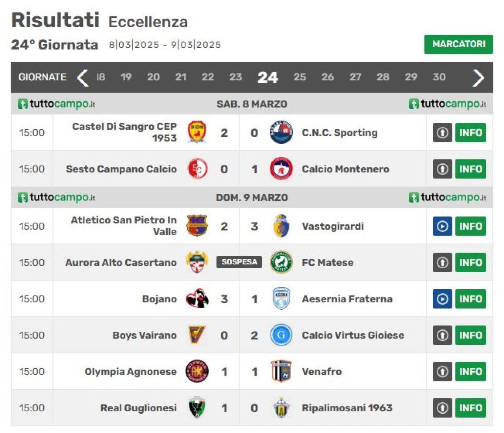This screenshot has height=433, width=504.
Task: Open INFO for Sesto Campano Calcio match
Action: [471, 169]
